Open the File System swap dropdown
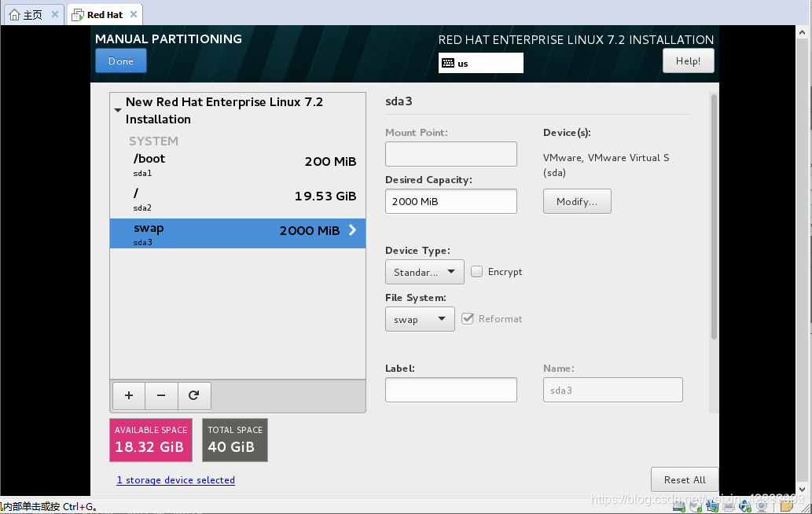812x514 pixels. point(420,319)
